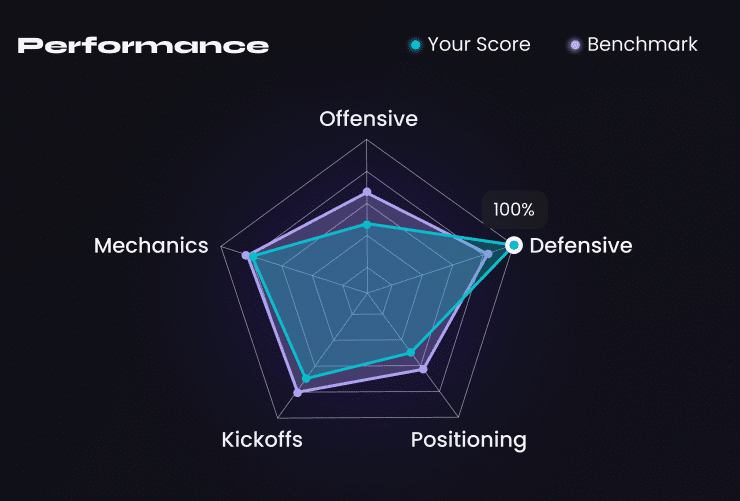Click the Offensive axis label
Image resolution: width=740 pixels, height=501 pixels.
(368, 119)
